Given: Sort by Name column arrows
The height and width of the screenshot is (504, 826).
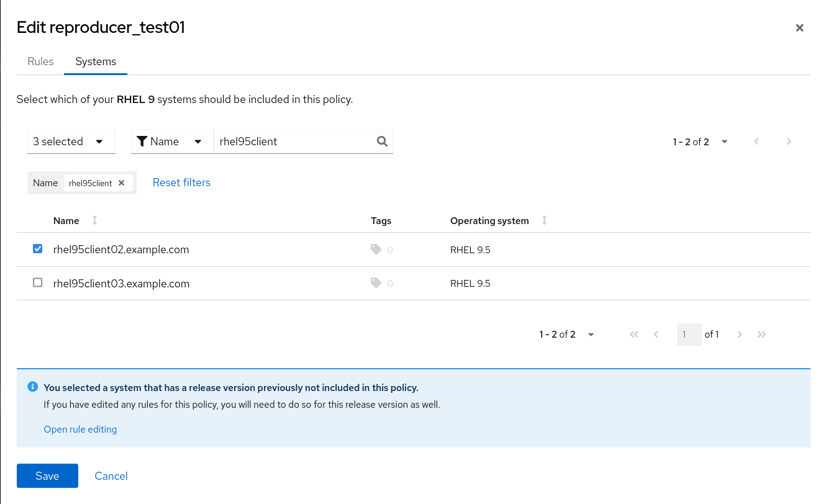Looking at the screenshot, I should coord(95,220).
